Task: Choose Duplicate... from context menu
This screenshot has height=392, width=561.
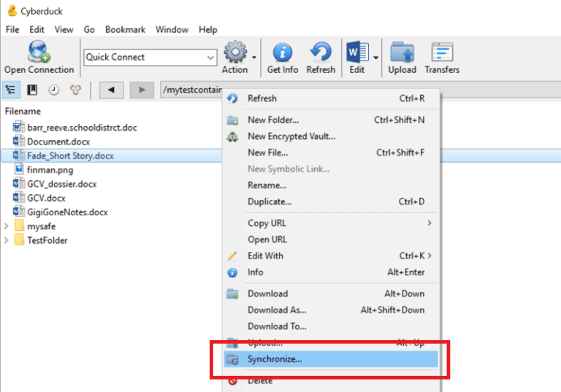Action: click(x=331, y=201)
